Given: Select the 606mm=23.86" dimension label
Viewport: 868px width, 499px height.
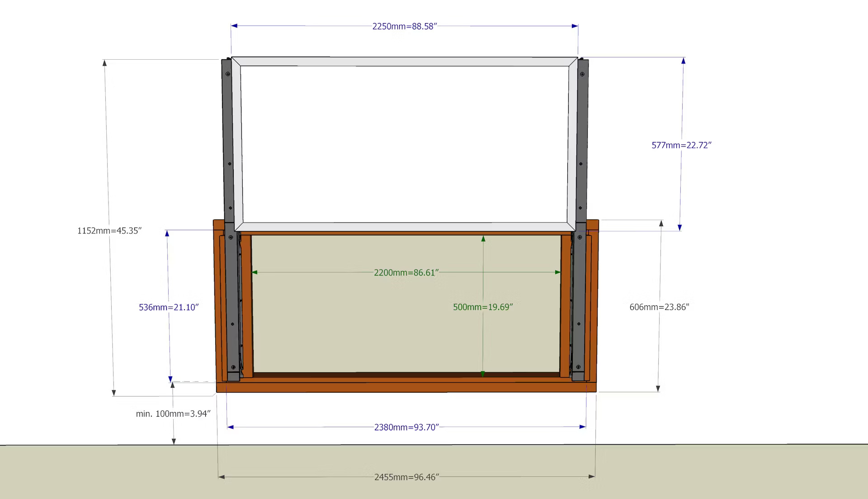Looking at the screenshot, I should click(659, 307).
